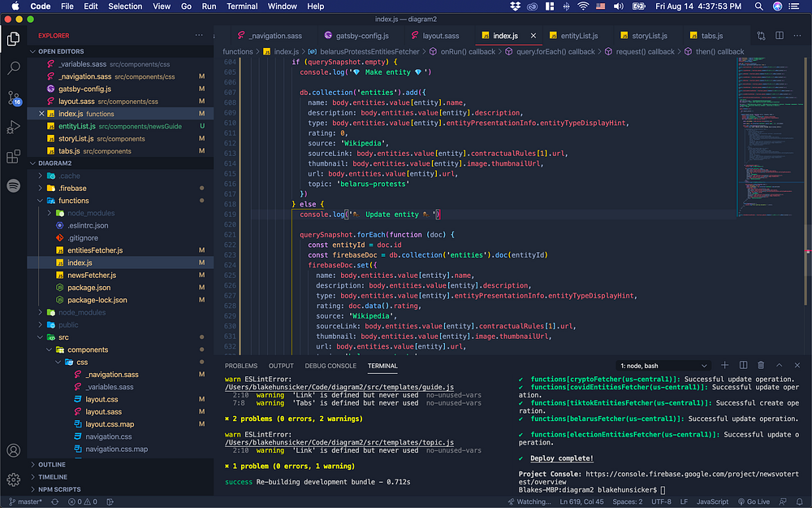Open the Search view in activity bar
This screenshot has width=812, height=508.
coord(13,68)
